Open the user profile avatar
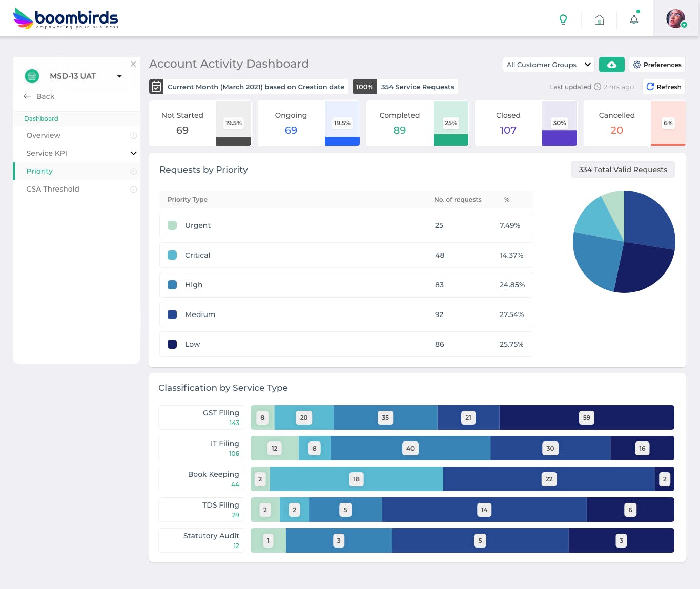 click(676, 18)
